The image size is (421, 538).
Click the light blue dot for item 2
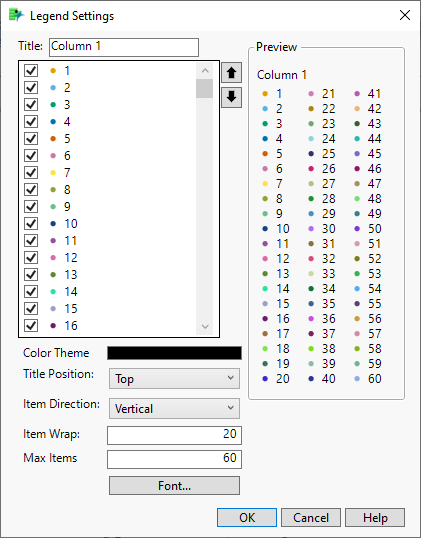click(53, 87)
